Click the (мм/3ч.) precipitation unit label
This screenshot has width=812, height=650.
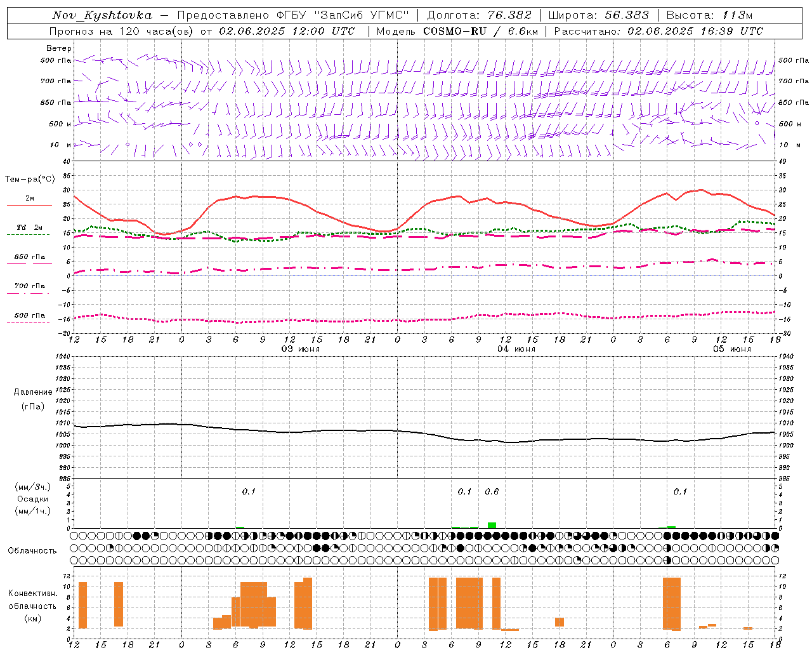pos(33,487)
